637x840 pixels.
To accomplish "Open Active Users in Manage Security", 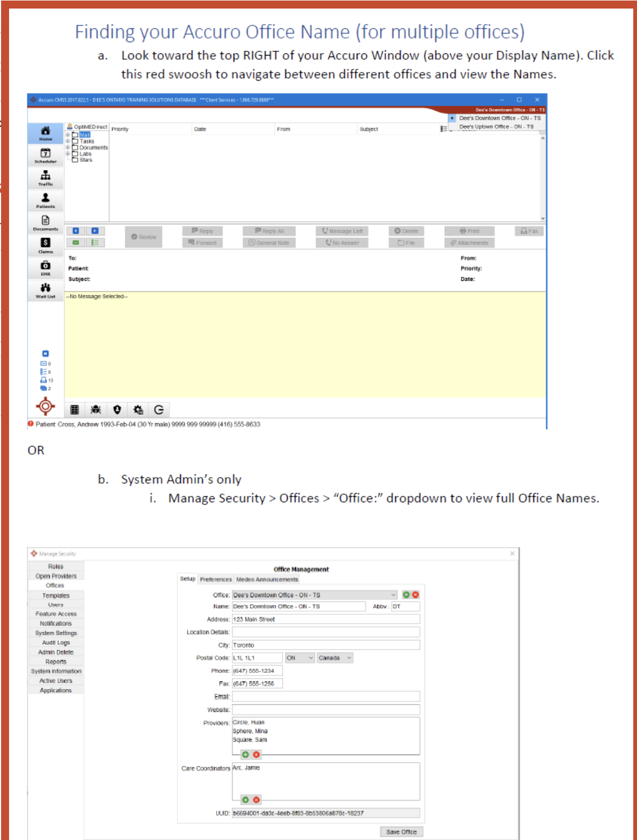I will [56, 681].
